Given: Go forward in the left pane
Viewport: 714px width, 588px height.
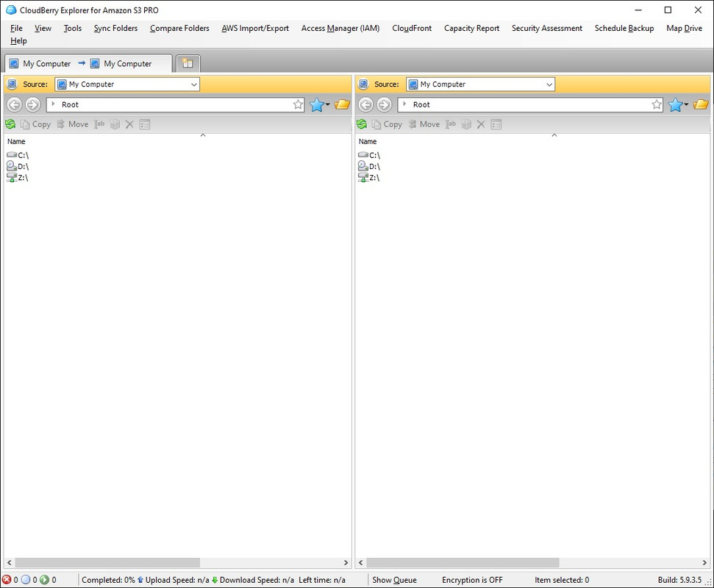Looking at the screenshot, I should point(33,104).
